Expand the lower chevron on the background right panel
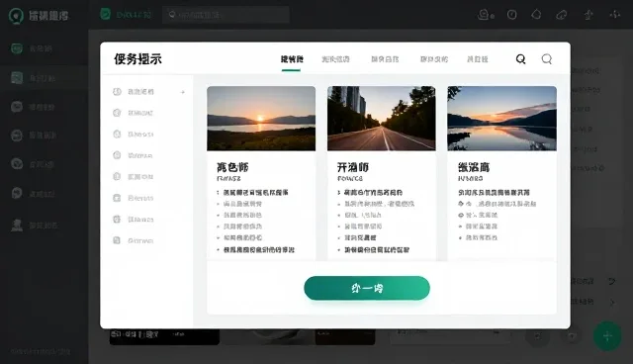The image size is (633, 364). (612, 303)
